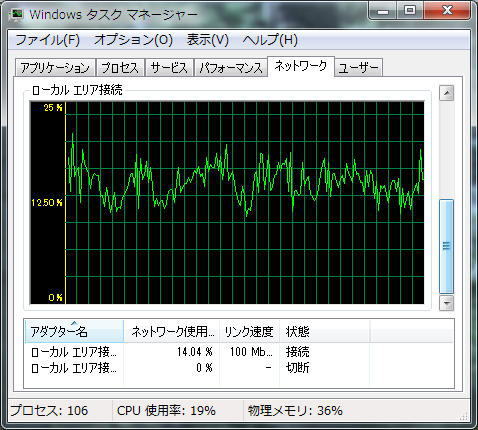Switch to the ユーザー tab
Image resolution: width=478 pixels, height=430 pixels.
[x=358, y=68]
